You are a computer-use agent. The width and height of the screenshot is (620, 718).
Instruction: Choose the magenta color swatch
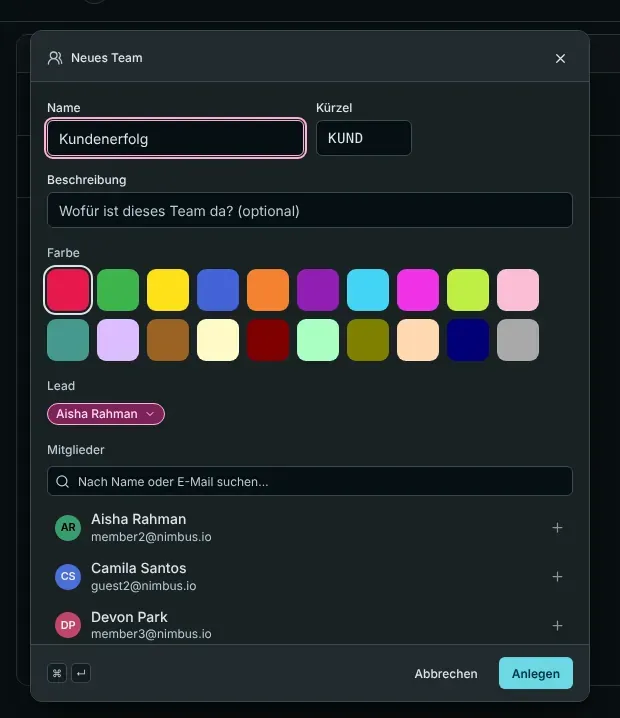click(x=418, y=290)
